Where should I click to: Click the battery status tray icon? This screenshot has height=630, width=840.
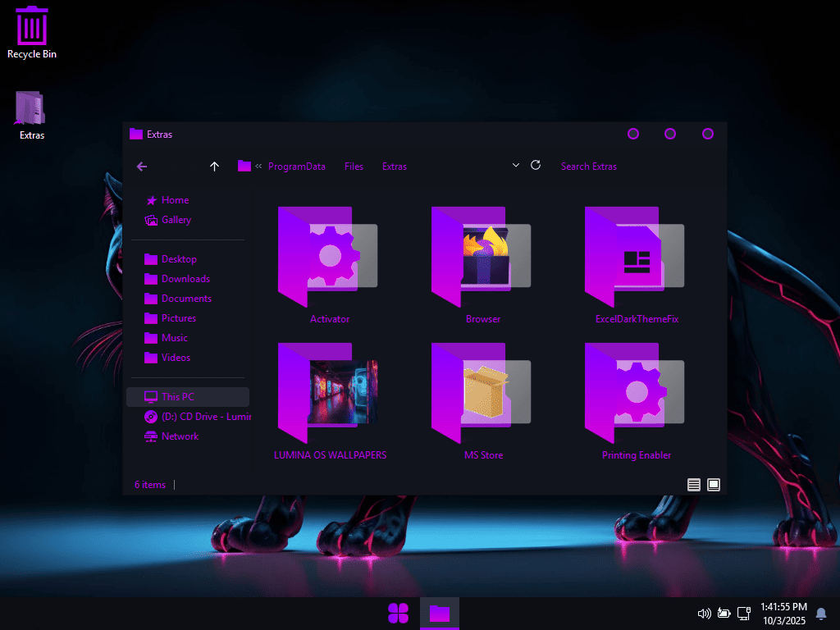(724, 614)
